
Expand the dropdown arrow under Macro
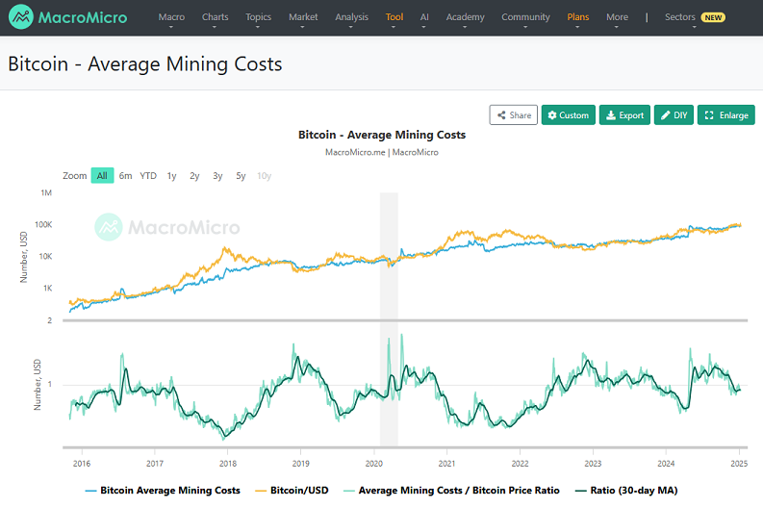[171, 27]
